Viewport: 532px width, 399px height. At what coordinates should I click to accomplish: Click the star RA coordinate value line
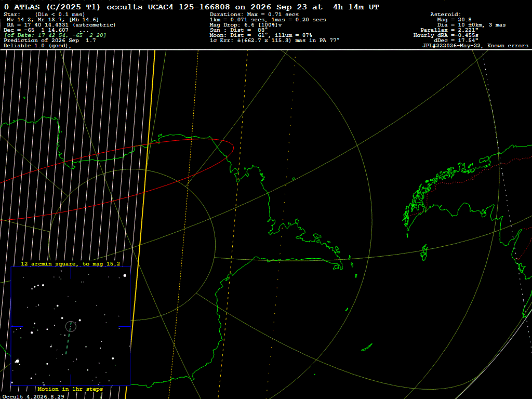click(61, 25)
